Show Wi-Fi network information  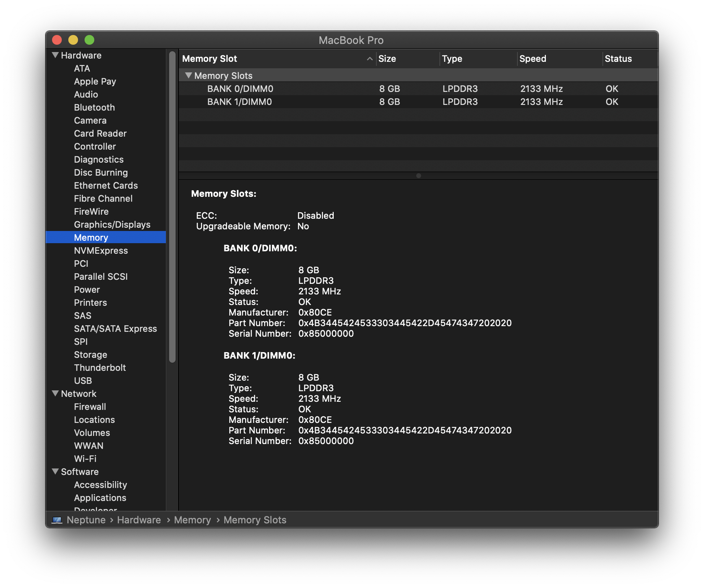tap(85, 459)
